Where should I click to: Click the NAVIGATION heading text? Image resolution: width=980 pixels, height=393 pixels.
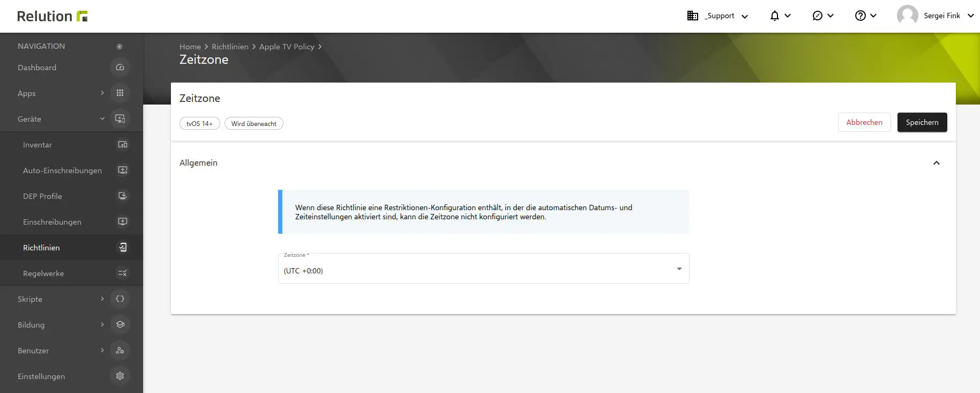pos(41,46)
